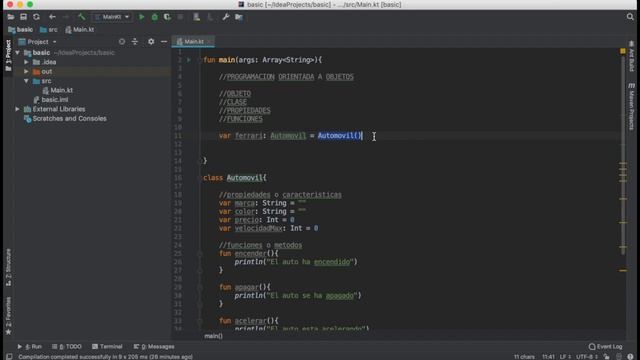Screen dimensions: 640x360
Task: Click 'Automovil()' in code line 11
Action: click(x=340, y=136)
